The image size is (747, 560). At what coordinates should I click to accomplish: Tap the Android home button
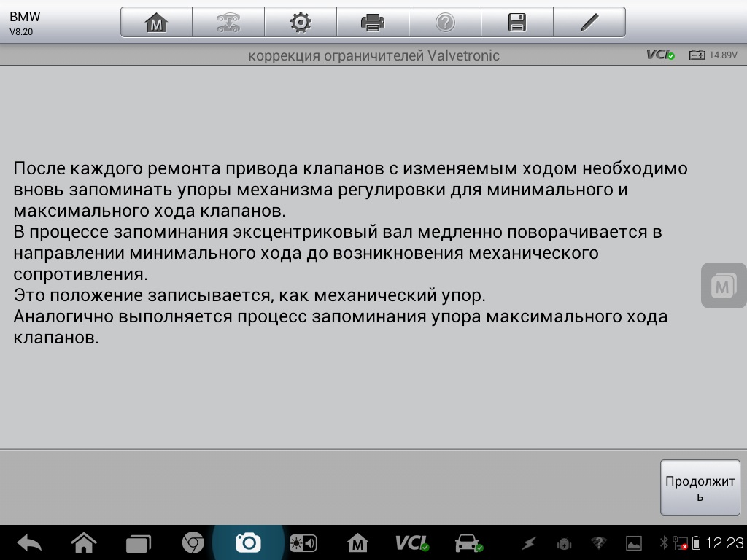(x=84, y=543)
